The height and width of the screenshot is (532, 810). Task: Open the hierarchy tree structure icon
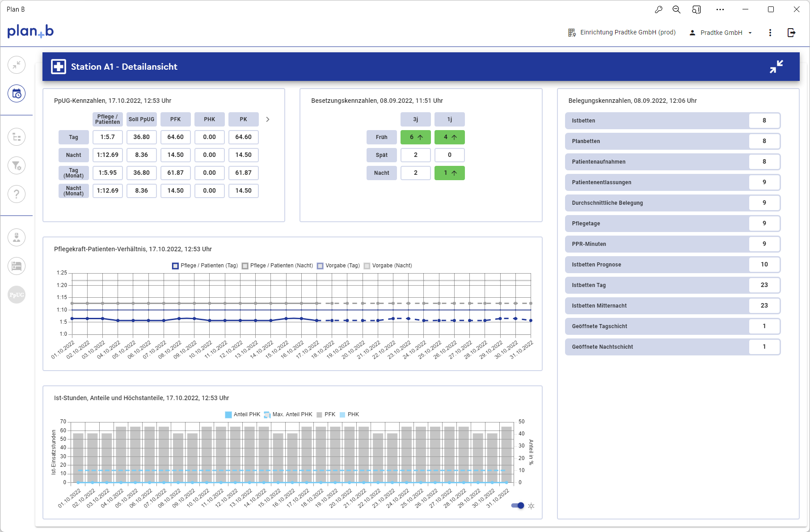17,137
